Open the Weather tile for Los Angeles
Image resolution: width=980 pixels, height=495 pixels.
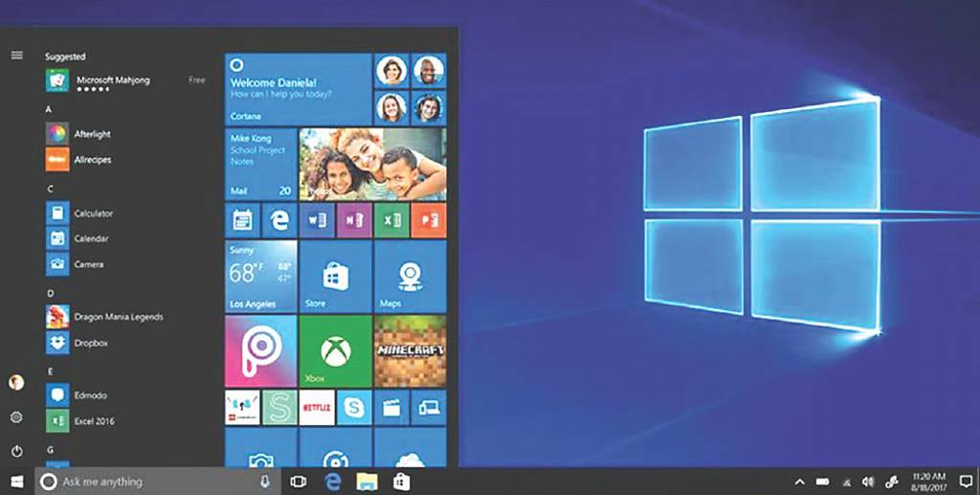(x=260, y=277)
